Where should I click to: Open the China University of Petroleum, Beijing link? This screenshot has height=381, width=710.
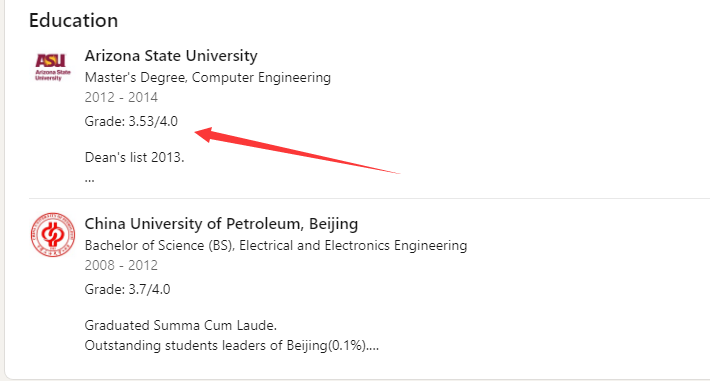coord(221,224)
